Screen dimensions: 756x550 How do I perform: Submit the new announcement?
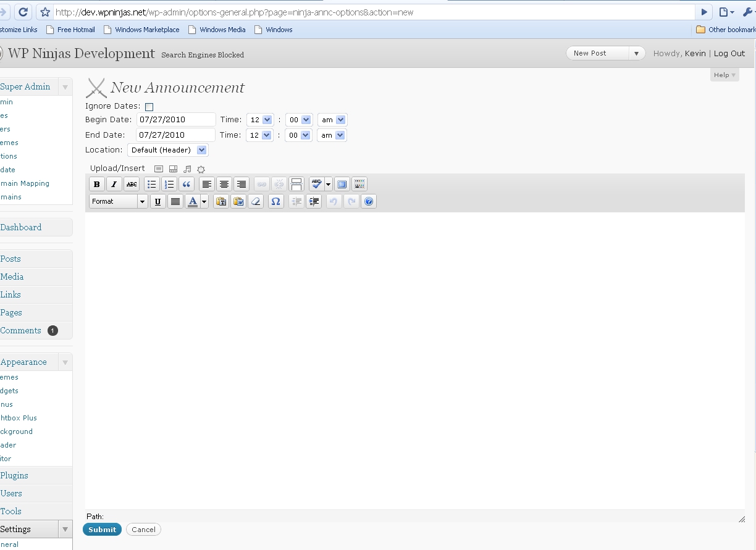pyautogui.click(x=102, y=530)
